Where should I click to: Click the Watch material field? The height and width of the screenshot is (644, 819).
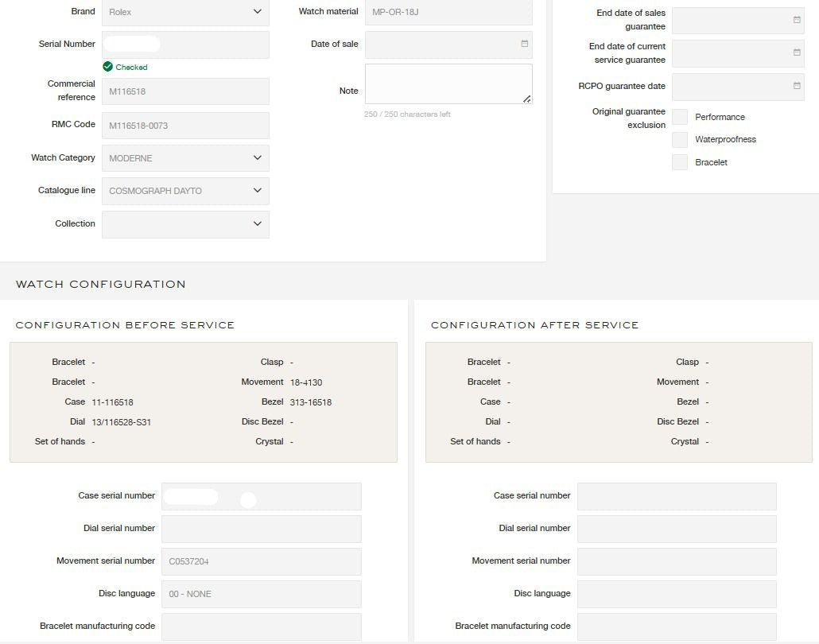coord(448,12)
